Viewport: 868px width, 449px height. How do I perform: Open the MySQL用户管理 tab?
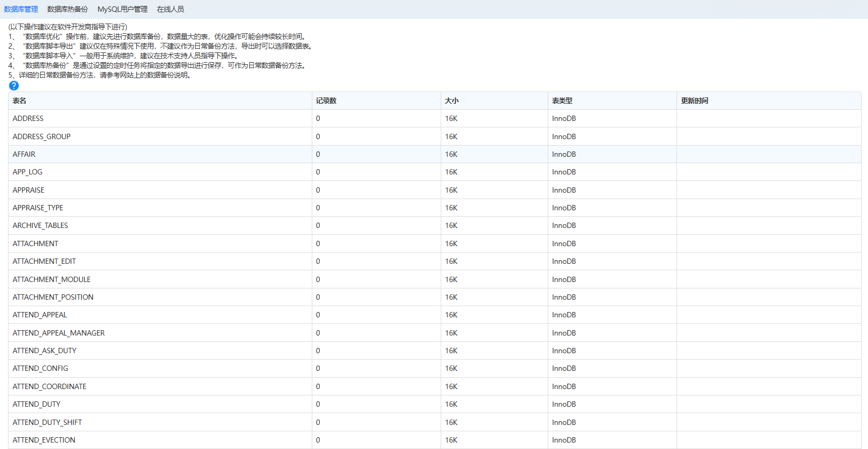(x=122, y=9)
